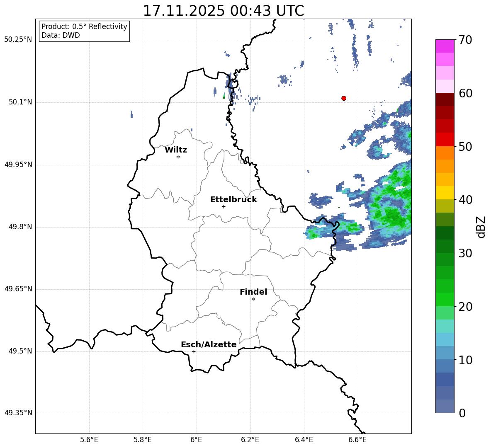Click the 49.65°N latitude label
The width and height of the screenshot is (491, 448).
click(x=18, y=289)
